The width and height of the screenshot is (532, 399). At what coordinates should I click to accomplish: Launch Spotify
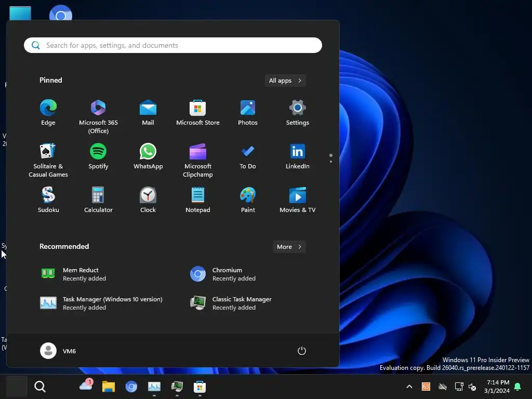[98, 156]
